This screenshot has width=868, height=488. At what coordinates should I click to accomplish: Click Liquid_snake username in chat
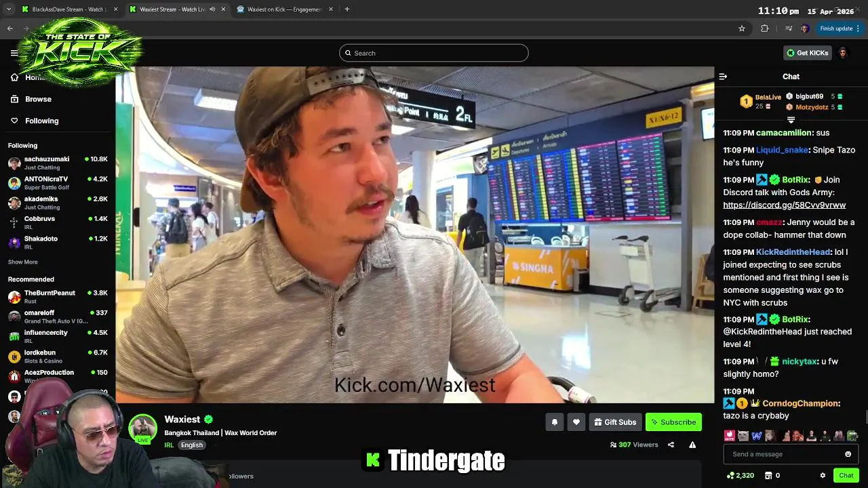click(x=782, y=150)
